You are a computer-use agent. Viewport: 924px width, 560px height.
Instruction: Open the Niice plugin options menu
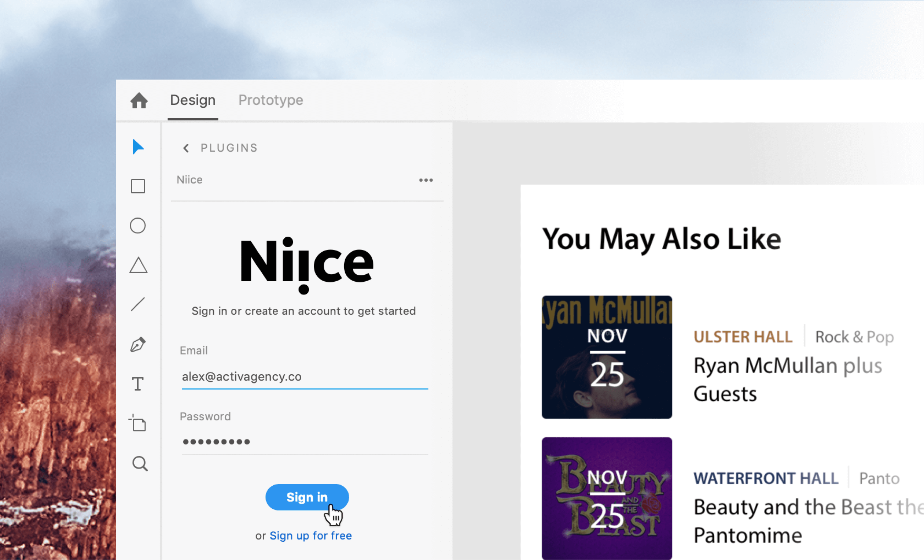coord(426,180)
